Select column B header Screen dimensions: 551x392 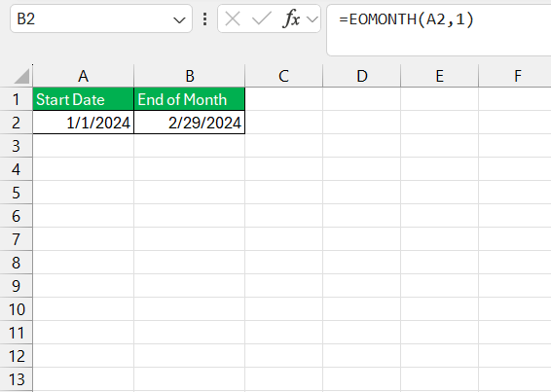tap(190, 76)
